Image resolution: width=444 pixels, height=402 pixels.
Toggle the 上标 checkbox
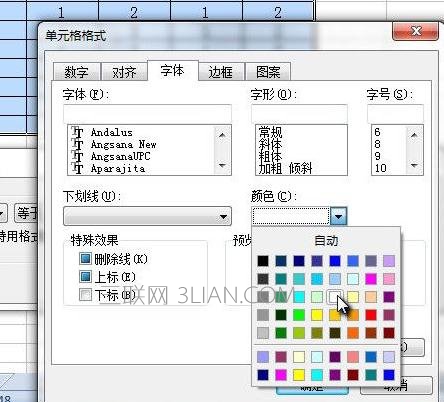(x=85, y=277)
